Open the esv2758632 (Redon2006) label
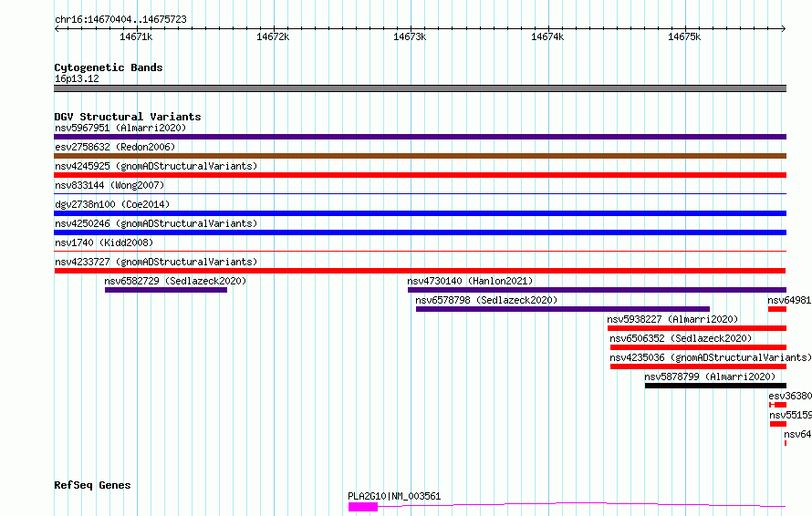This screenshot has width=812, height=516. click(116, 147)
